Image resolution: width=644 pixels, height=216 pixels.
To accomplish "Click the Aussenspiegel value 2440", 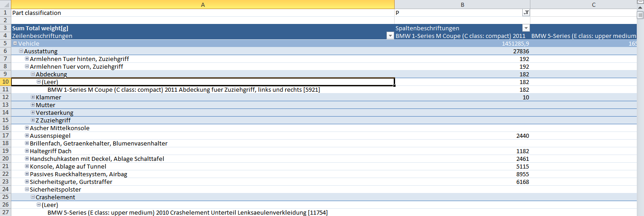I will pos(462,136).
